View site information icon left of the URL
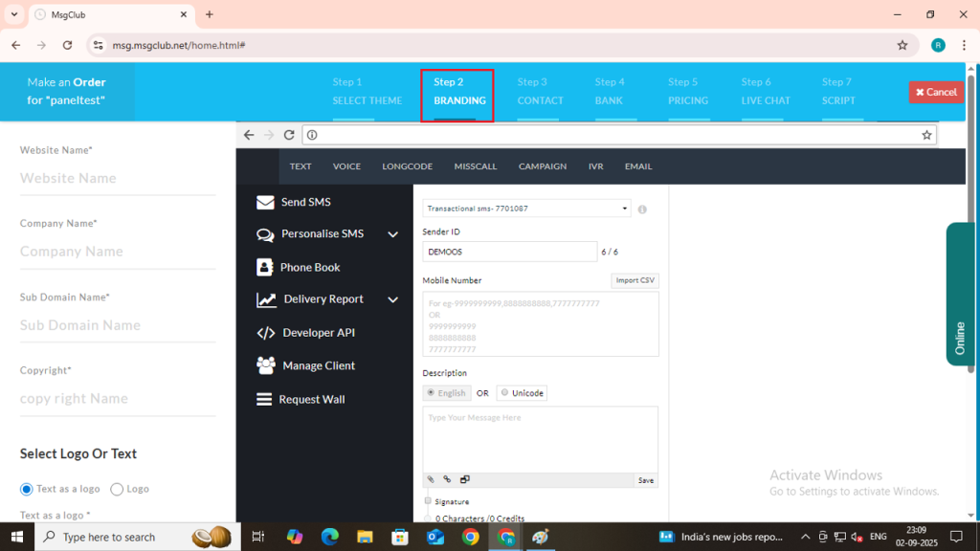This screenshot has height=551, width=980. [99, 45]
